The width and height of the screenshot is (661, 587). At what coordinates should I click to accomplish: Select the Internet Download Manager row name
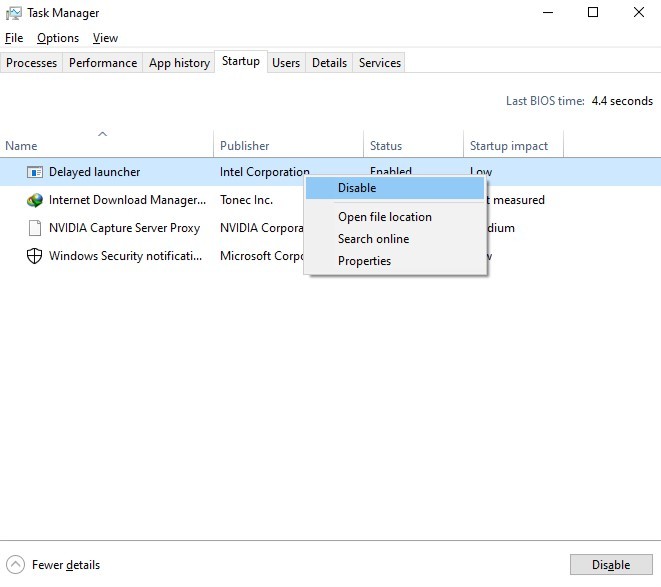[127, 200]
